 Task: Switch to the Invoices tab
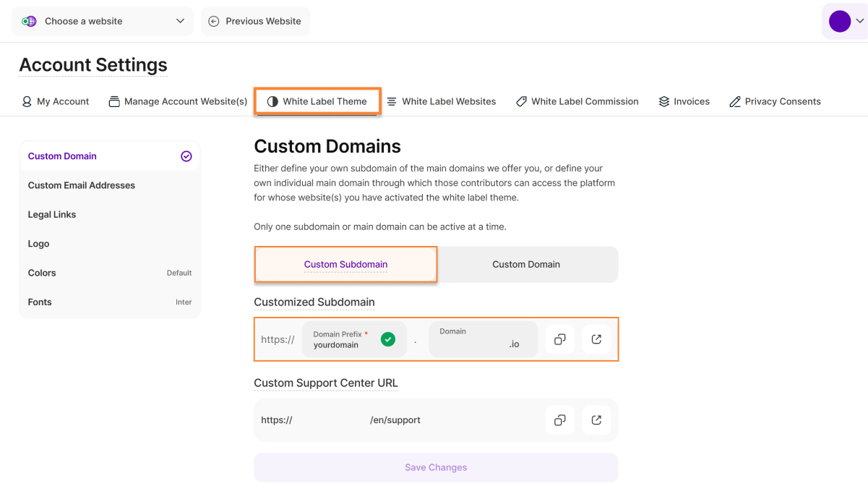tap(684, 101)
